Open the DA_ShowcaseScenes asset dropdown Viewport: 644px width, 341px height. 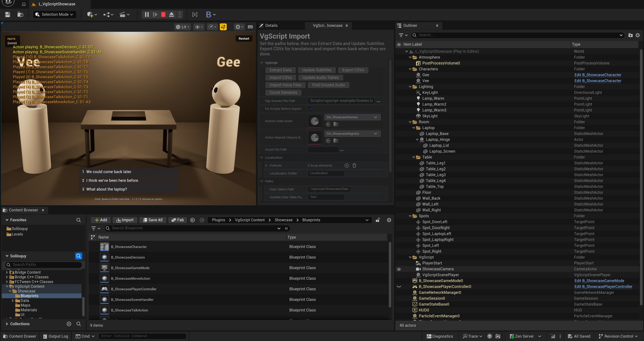click(x=352, y=117)
